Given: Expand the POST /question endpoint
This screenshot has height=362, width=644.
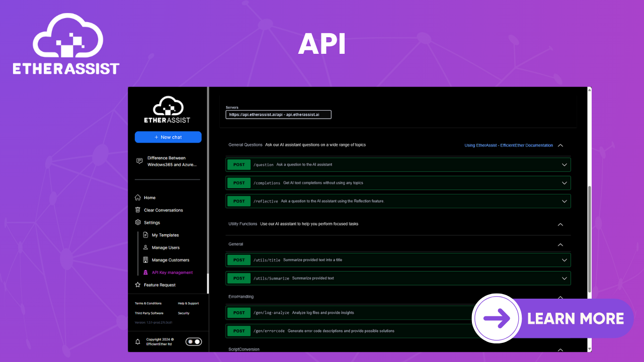Looking at the screenshot, I should [x=398, y=164].
